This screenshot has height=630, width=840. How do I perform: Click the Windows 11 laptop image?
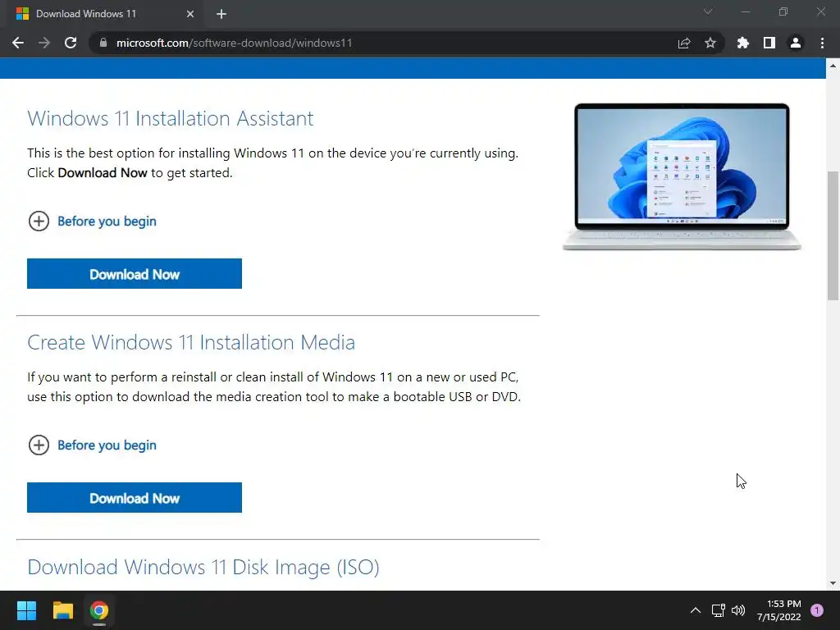point(682,177)
